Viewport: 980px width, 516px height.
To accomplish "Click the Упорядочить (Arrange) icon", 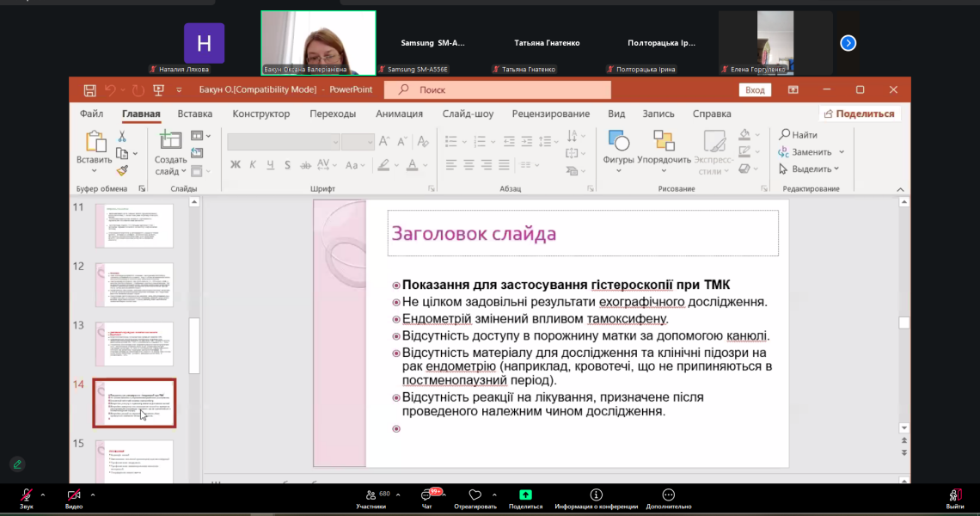I will tap(663, 140).
